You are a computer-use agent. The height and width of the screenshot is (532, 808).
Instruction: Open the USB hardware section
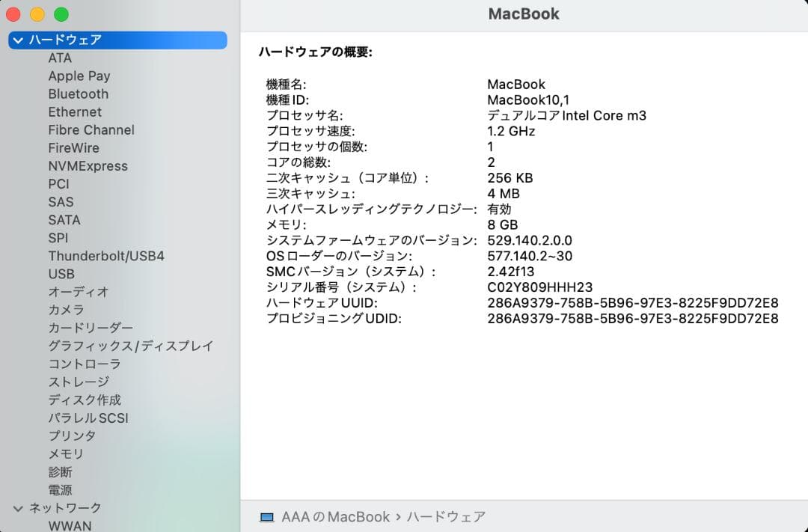[61, 274]
